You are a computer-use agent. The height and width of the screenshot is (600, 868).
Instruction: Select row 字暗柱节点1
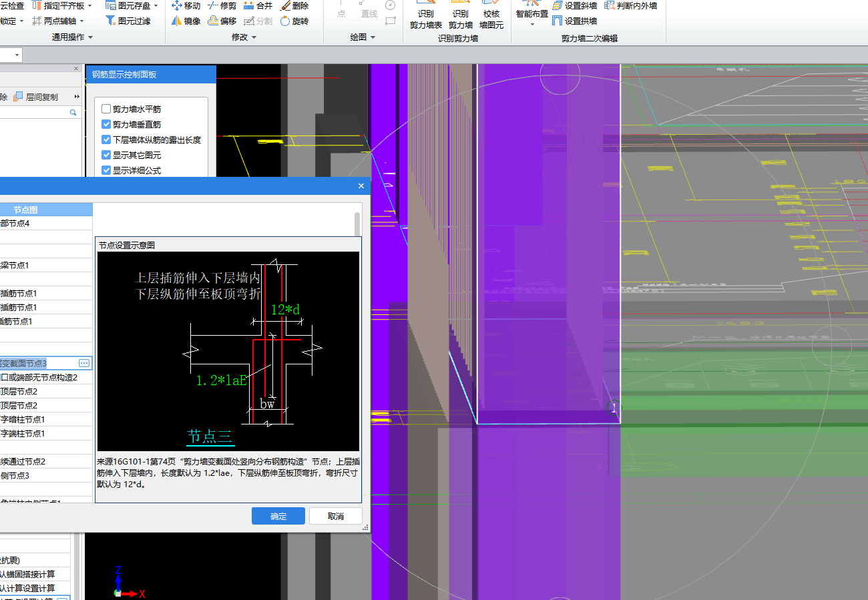pos(46,420)
